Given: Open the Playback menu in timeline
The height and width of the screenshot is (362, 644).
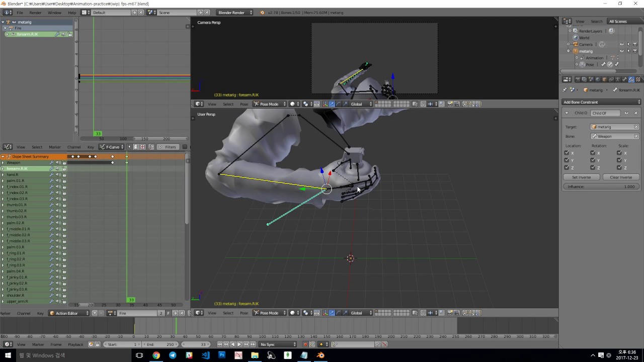Looking at the screenshot, I should click(x=75, y=344).
